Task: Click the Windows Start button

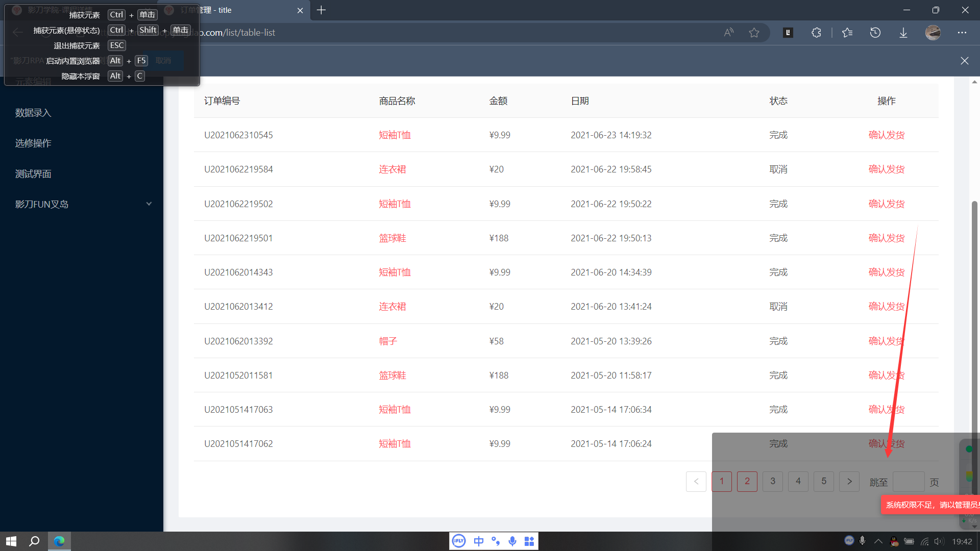Action: (11, 541)
